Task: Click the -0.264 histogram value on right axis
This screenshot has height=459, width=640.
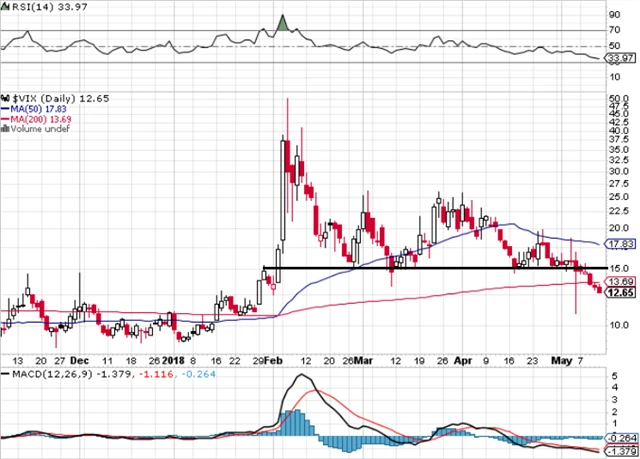Action: (617, 436)
